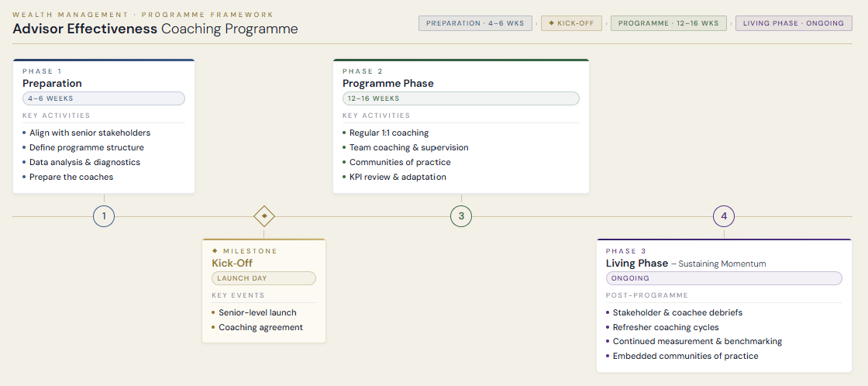The height and width of the screenshot is (386, 868).
Task: Click the 'Advisor Effectiveness Coaching Programme' heading
Action: pyautogui.click(x=155, y=29)
